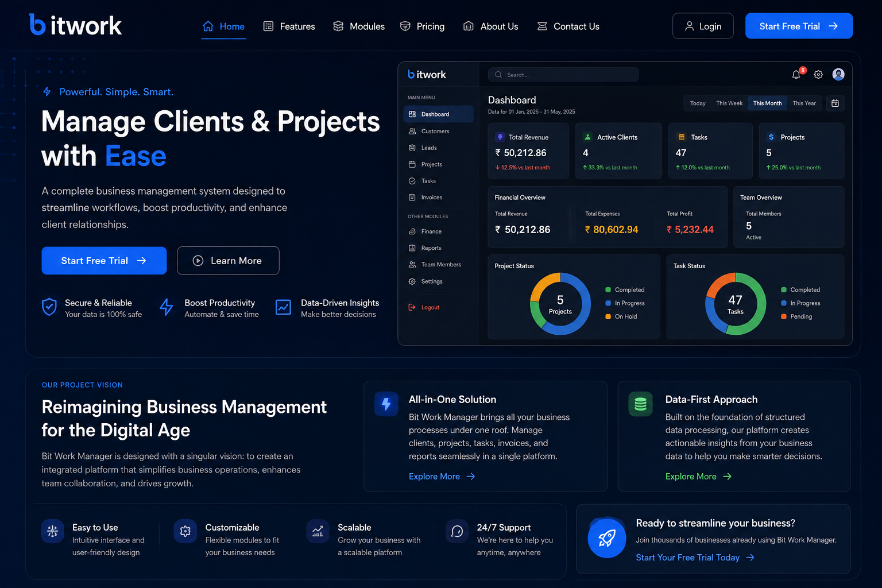Click the Easy to Use icon
This screenshot has width=882, height=588.
pyautogui.click(x=52, y=531)
